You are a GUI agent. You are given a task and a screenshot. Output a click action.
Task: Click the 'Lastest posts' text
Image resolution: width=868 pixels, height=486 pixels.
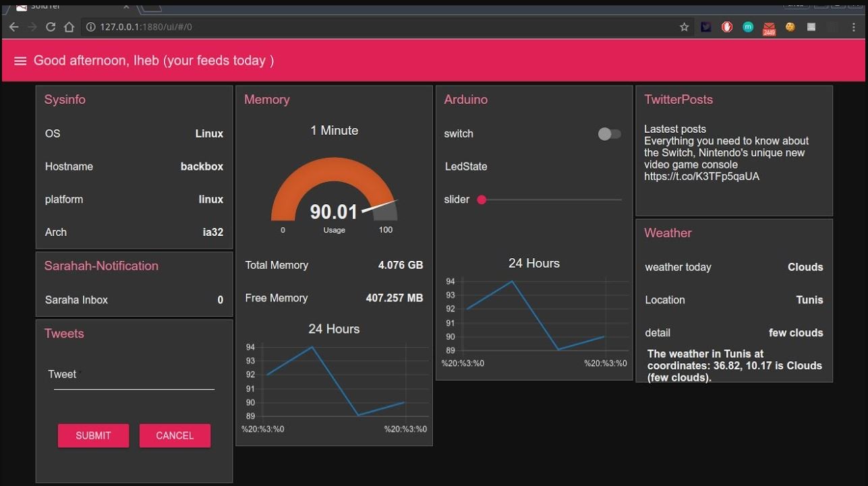[x=675, y=129]
